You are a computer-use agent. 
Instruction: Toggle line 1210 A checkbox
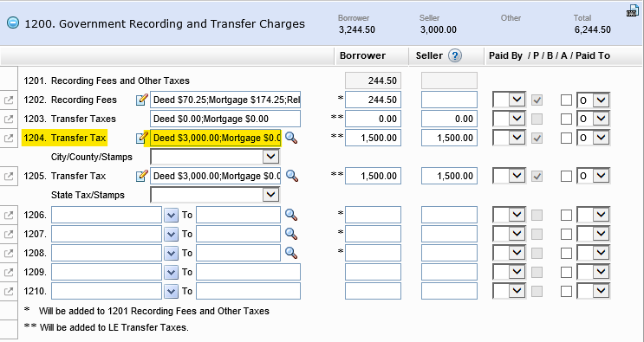566,291
